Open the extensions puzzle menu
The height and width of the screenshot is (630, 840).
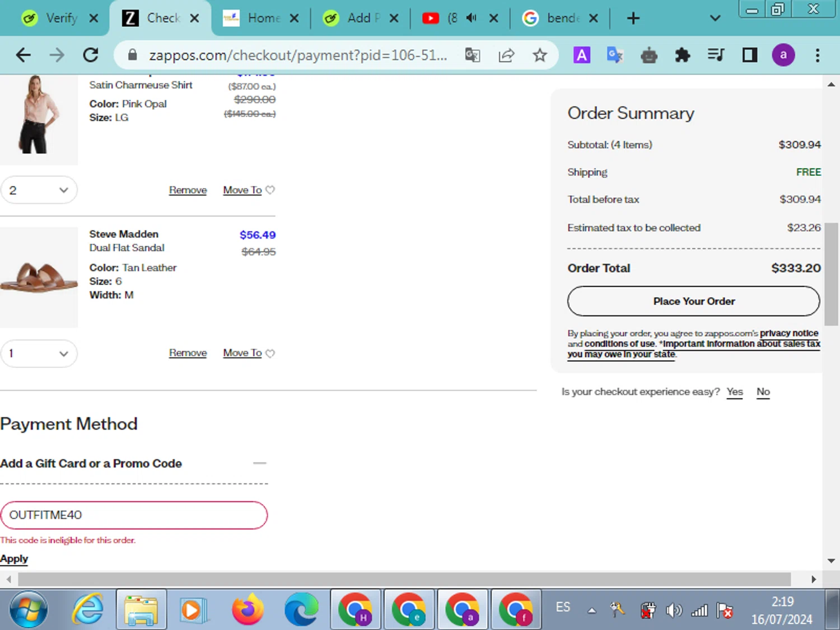pyautogui.click(x=683, y=55)
